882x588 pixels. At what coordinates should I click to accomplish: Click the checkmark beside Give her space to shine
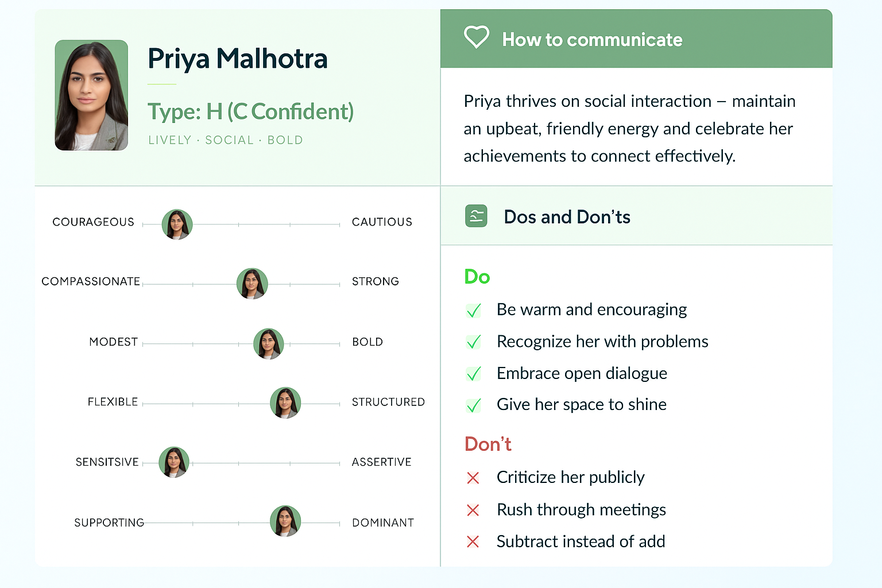coord(474,405)
